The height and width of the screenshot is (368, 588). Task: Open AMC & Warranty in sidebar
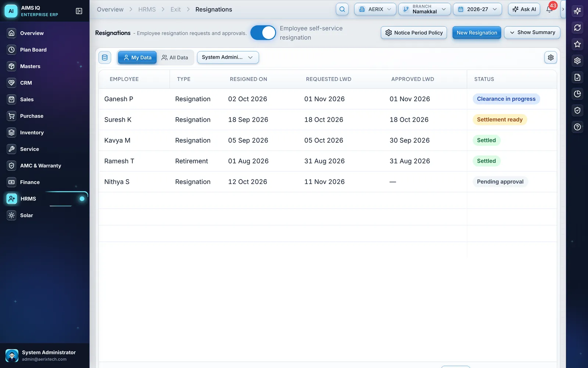45,166
